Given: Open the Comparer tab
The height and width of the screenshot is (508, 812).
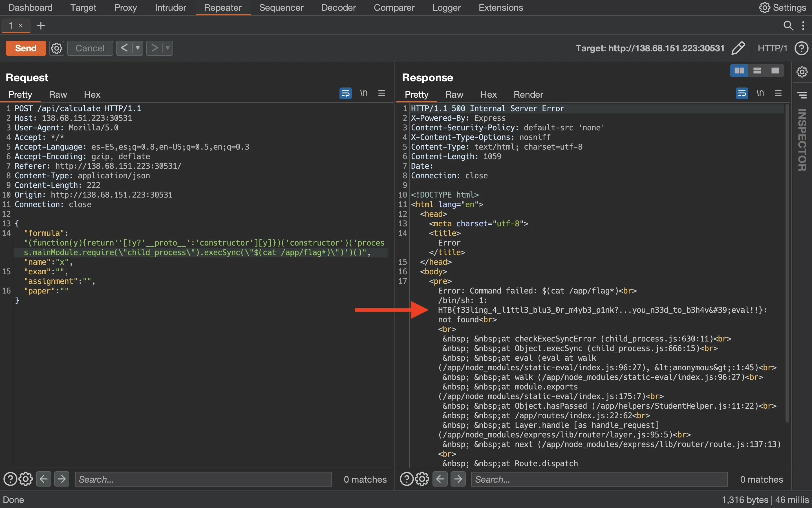Looking at the screenshot, I should pyautogui.click(x=394, y=7).
